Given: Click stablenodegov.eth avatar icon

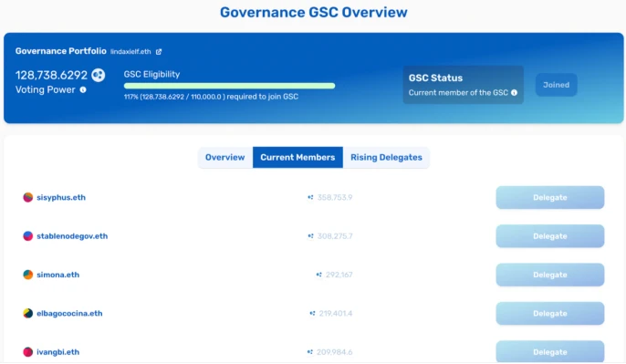Looking at the screenshot, I should [x=28, y=236].
